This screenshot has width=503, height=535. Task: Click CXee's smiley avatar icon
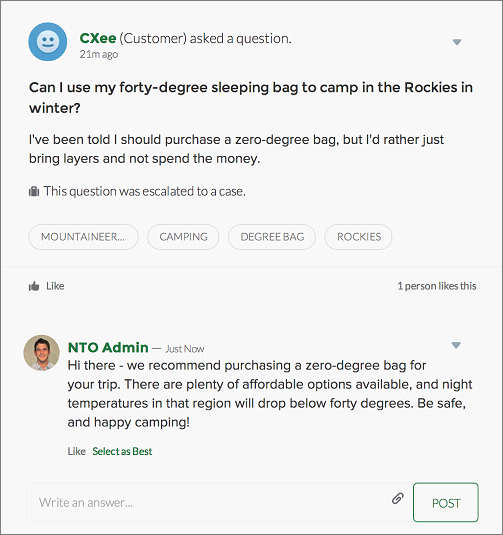48,42
